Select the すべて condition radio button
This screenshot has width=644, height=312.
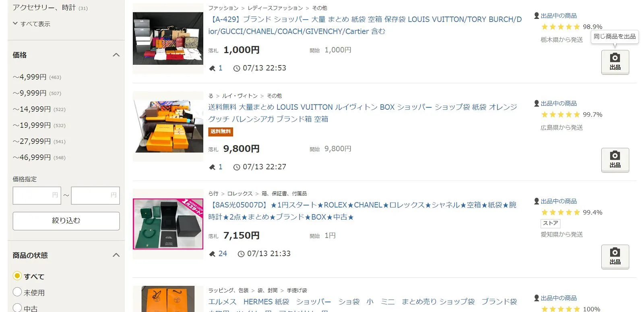pos(17,276)
